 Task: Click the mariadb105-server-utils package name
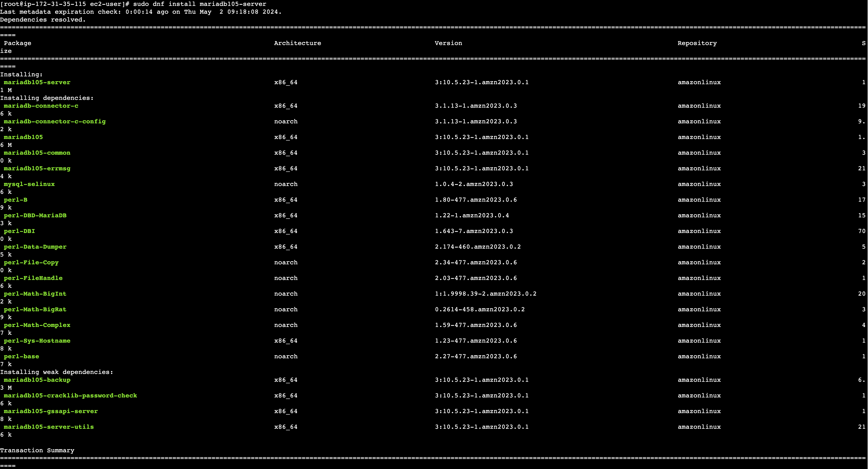[49, 427]
